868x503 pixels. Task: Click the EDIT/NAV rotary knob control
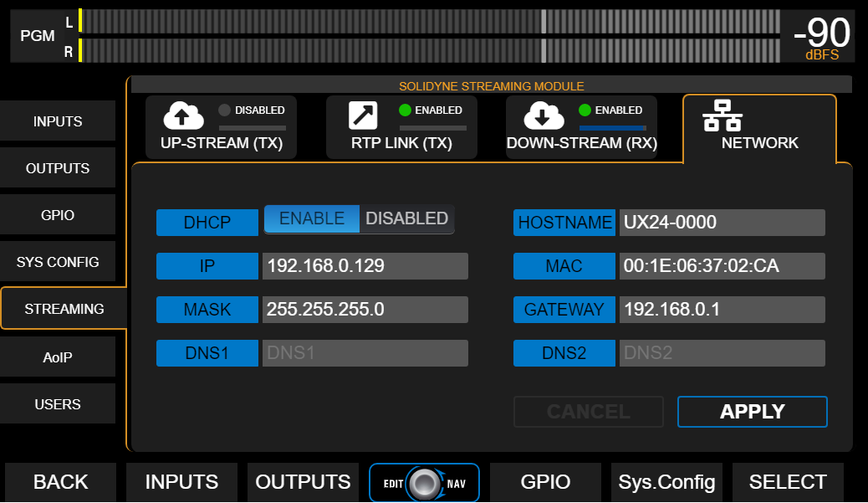424,481
